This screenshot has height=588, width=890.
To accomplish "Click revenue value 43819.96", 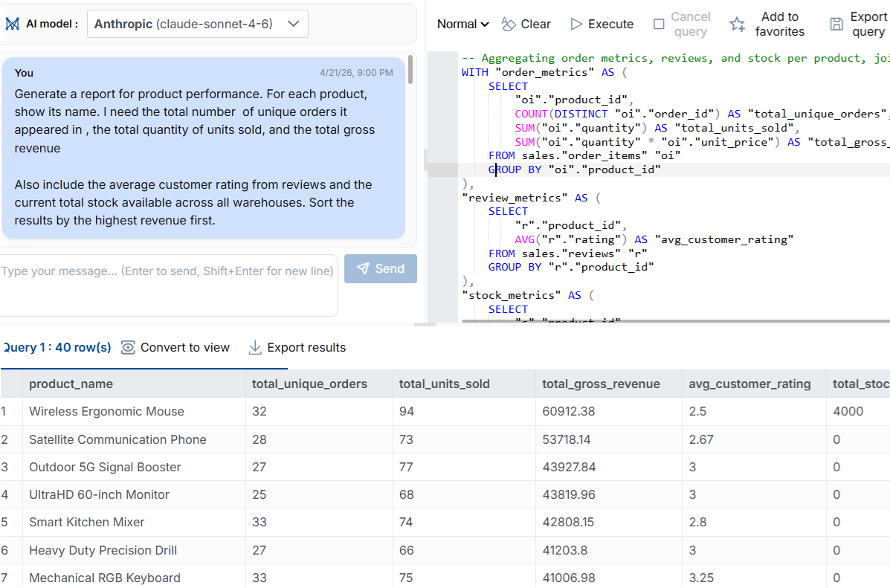I will [569, 494].
